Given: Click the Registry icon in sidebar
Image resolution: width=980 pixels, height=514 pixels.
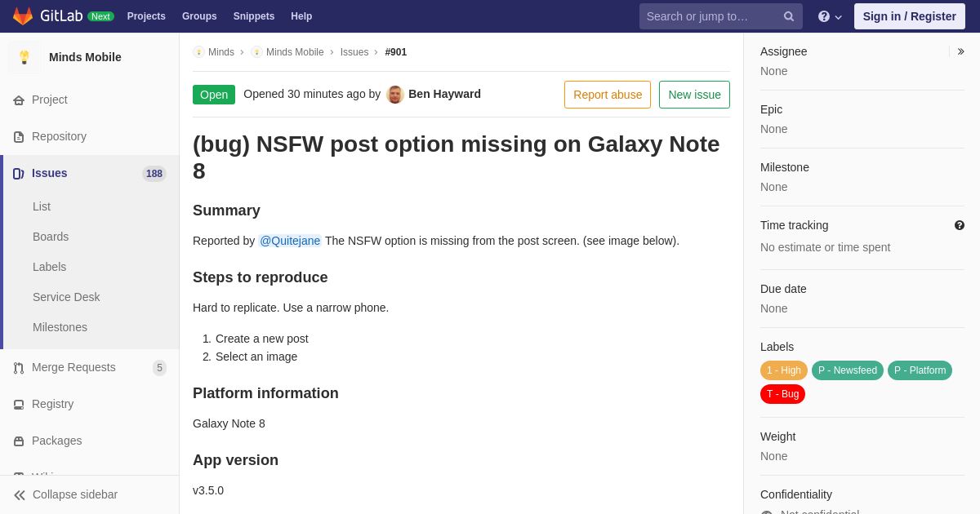Looking at the screenshot, I should [x=19, y=405].
